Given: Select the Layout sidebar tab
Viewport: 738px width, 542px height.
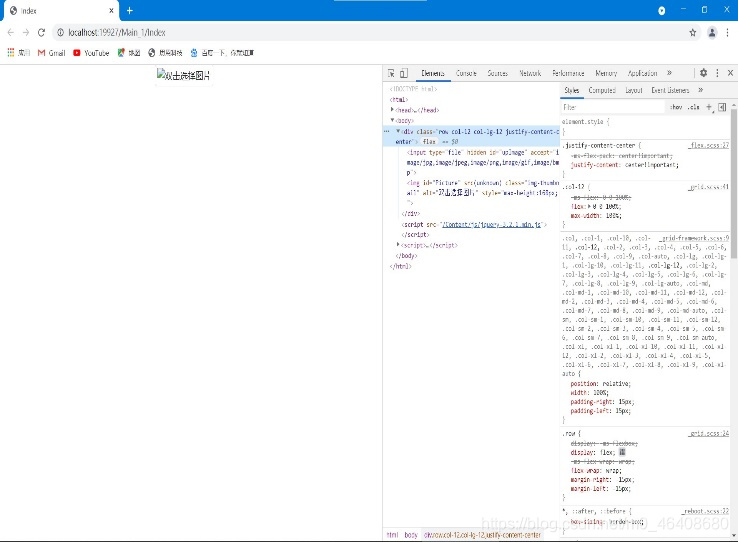Looking at the screenshot, I should click(634, 90).
